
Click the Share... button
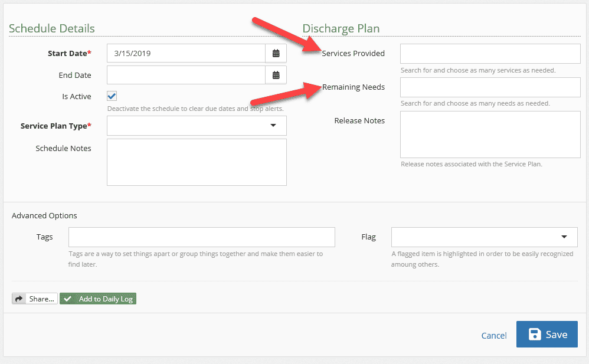35,299
